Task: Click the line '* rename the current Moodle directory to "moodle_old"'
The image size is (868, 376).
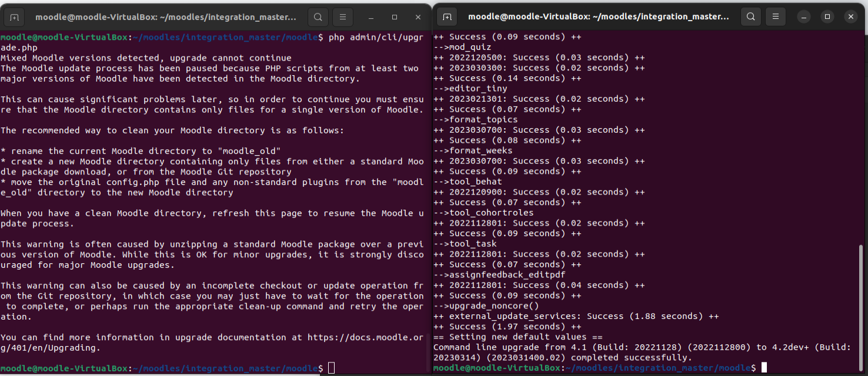Action: [x=141, y=151]
